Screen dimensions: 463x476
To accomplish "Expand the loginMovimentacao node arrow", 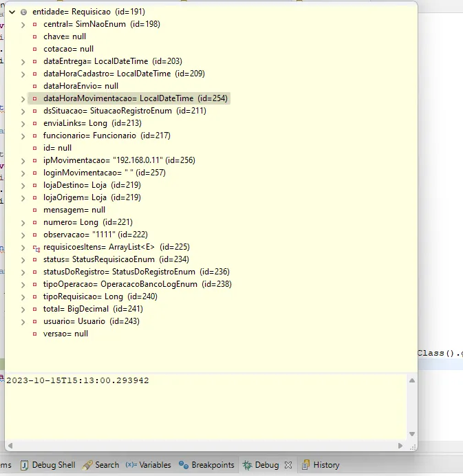I will coord(23,173).
